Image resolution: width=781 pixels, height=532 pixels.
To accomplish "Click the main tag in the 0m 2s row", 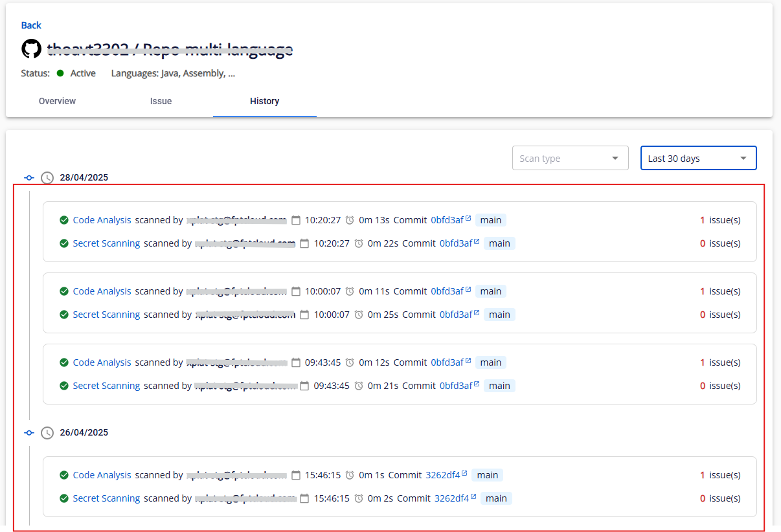I will tap(496, 498).
